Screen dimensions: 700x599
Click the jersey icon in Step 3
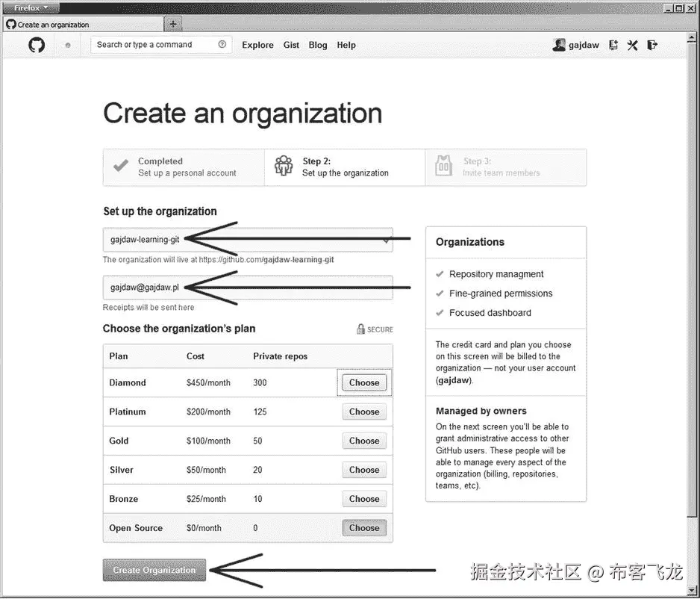[443, 166]
